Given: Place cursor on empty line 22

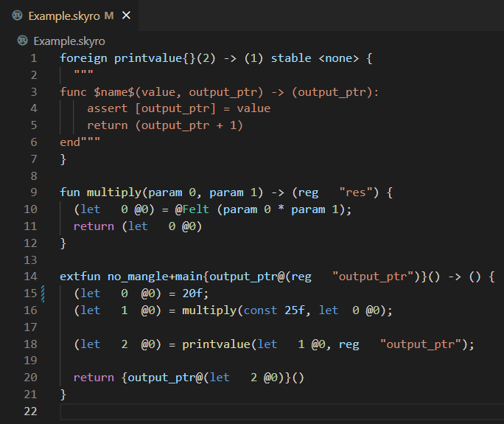Looking at the screenshot, I should (281, 411).
